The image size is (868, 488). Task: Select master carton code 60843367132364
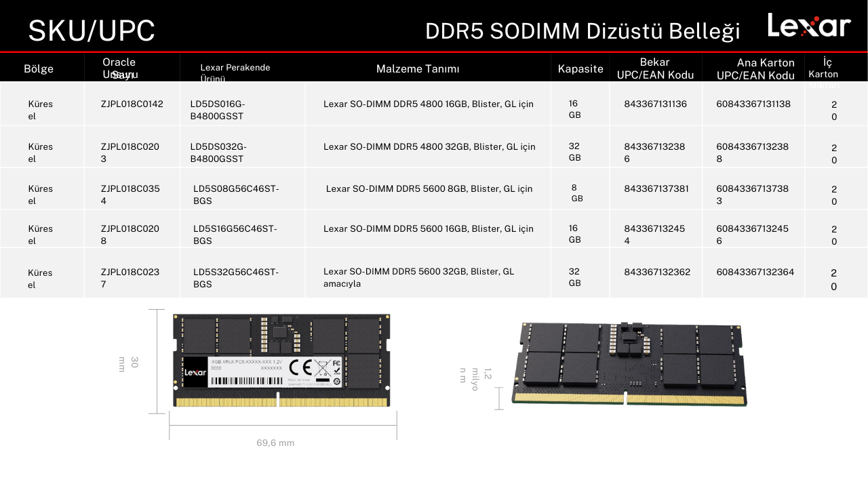(755, 272)
